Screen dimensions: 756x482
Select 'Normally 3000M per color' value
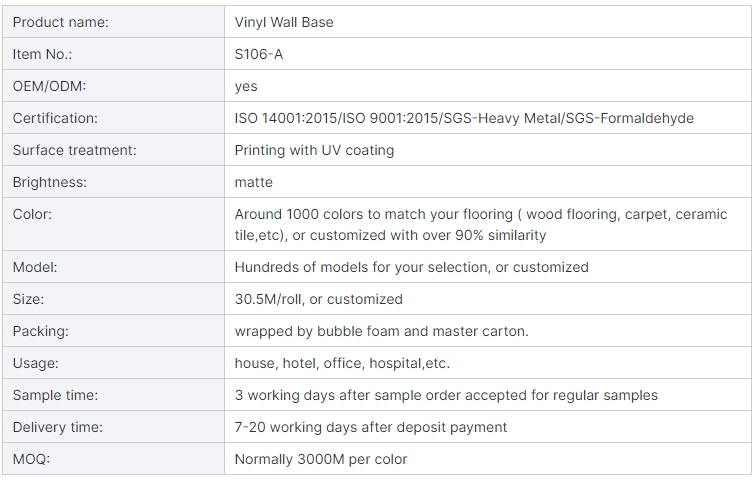320,459
